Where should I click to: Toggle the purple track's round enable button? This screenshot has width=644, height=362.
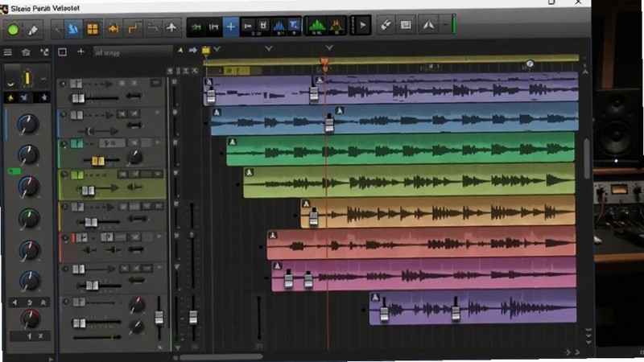coord(63,84)
